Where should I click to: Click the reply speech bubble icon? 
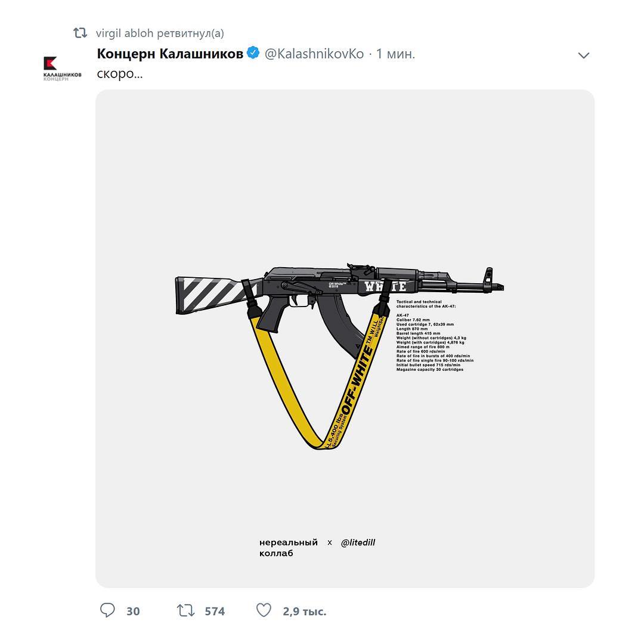coord(107,611)
